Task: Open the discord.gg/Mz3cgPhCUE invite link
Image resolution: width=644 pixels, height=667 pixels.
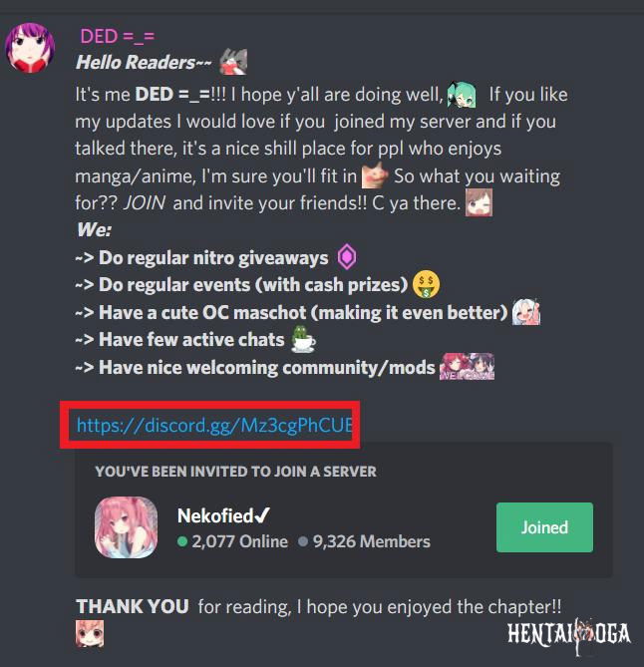Action: 214,425
